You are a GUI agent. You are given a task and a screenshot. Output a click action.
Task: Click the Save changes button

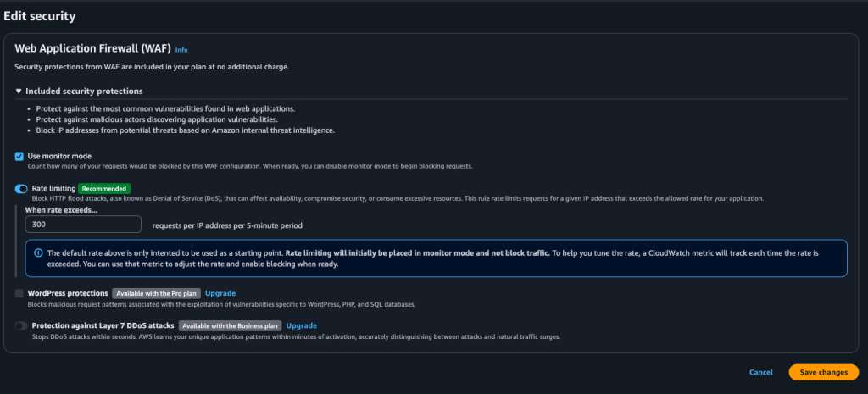pyautogui.click(x=823, y=372)
